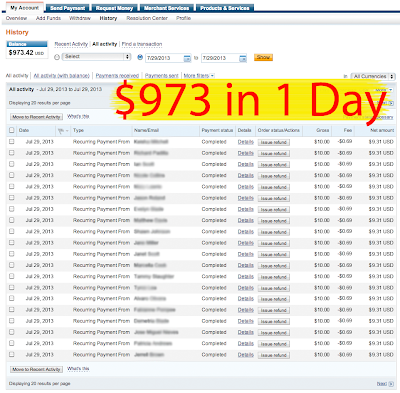Click the Name/Email column header
400x393 pixels.
146,130
